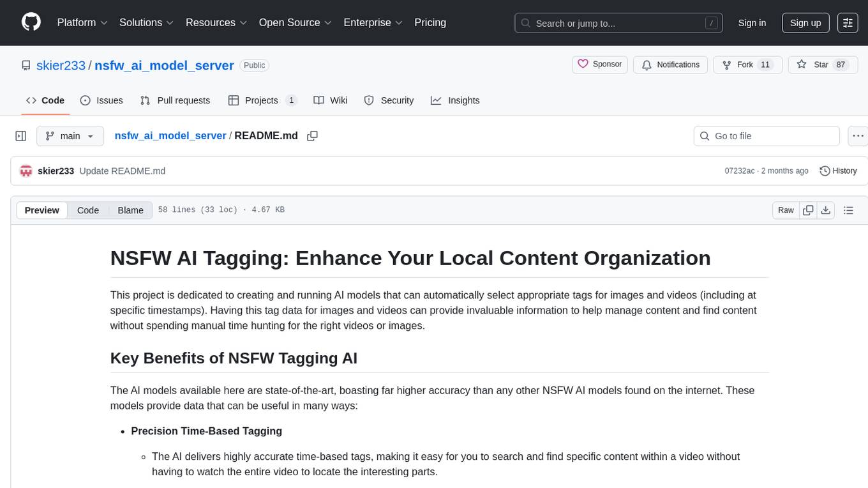Expand the main branch dropdown
Screen dimensions: 868x488
point(70,136)
